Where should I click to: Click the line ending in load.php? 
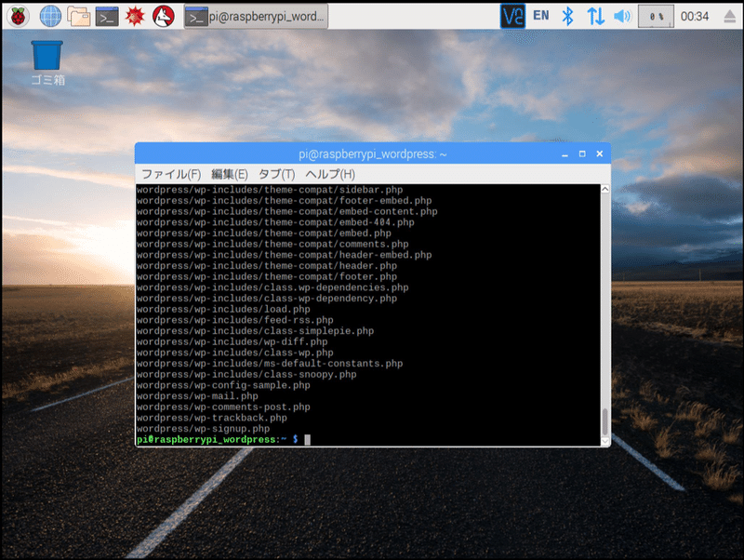click(x=223, y=310)
